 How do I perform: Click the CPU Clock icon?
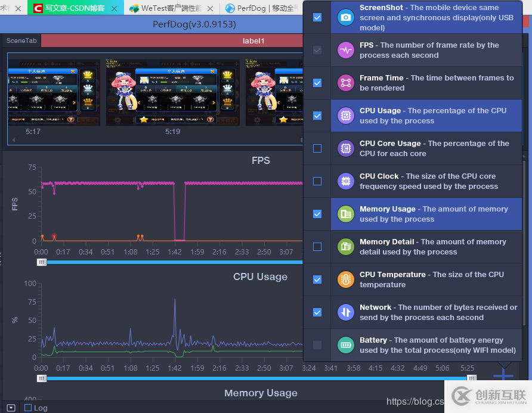pos(346,181)
